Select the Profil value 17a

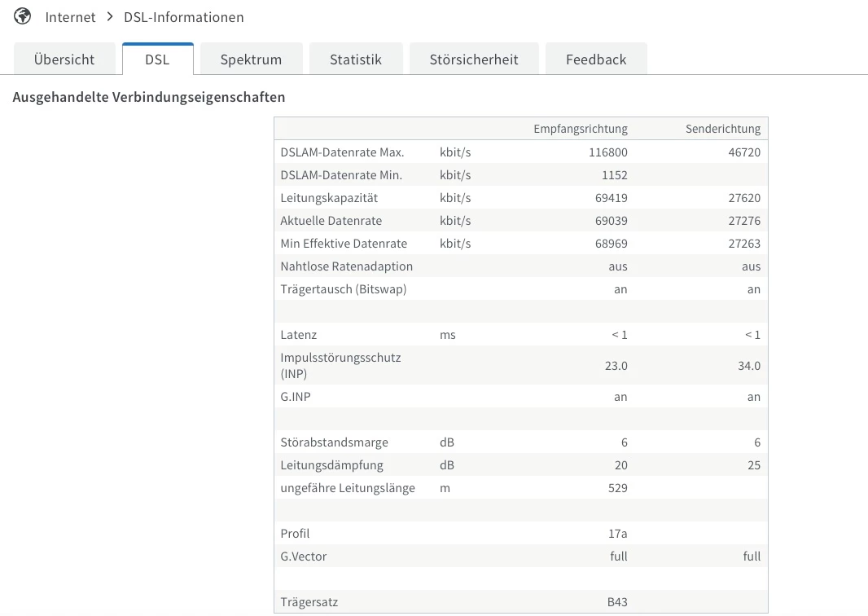tap(617, 534)
